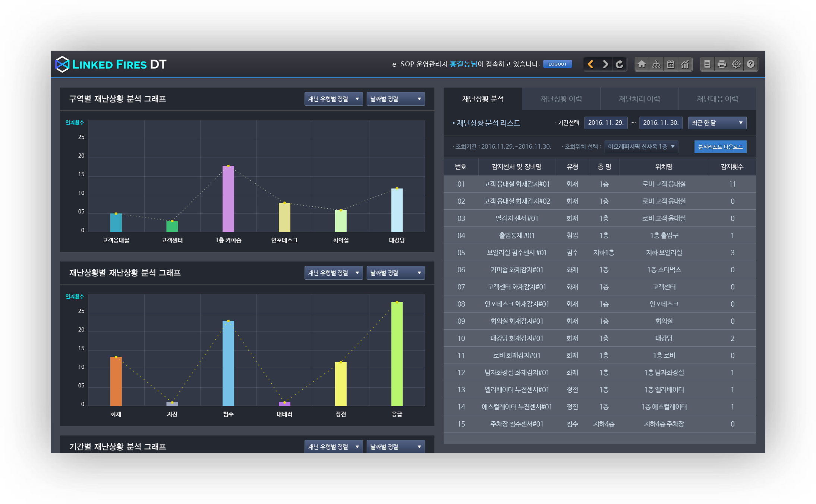The image size is (816, 504).
Task: Open the statistics chart icon
Action: (685, 64)
